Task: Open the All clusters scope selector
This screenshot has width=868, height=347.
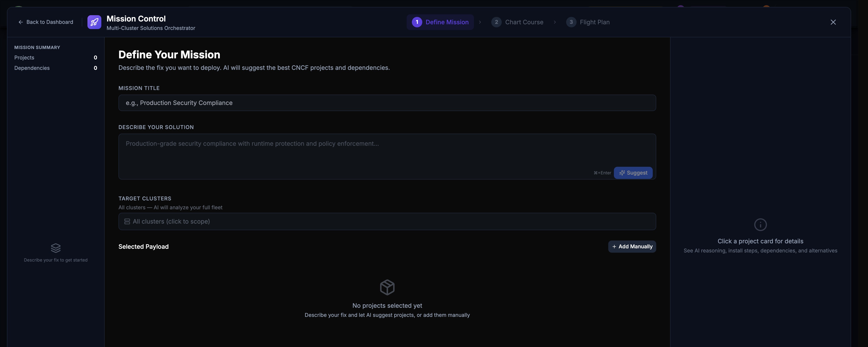Action: point(387,222)
